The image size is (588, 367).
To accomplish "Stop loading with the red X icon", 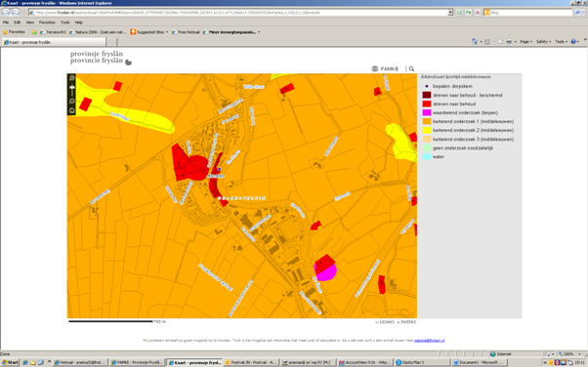I will (x=478, y=13).
